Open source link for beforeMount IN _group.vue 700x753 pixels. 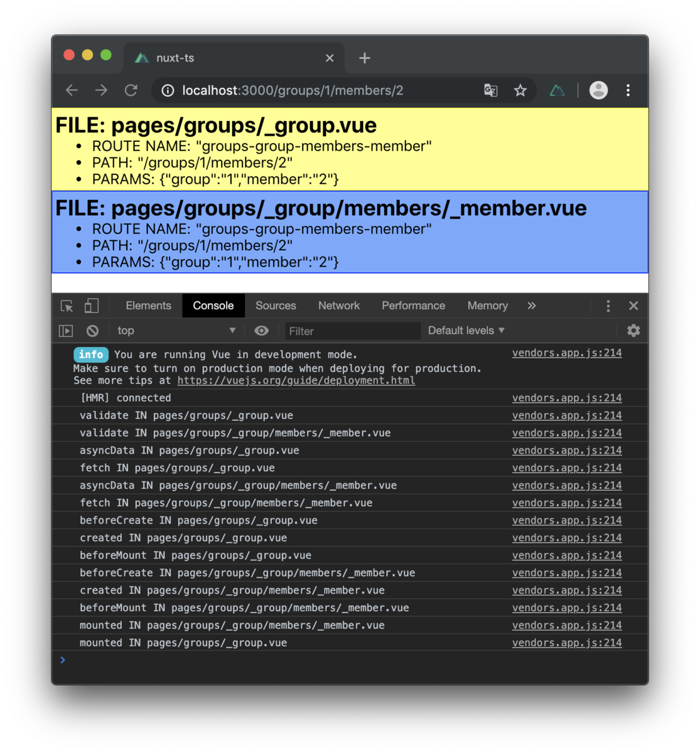point(567,555)
